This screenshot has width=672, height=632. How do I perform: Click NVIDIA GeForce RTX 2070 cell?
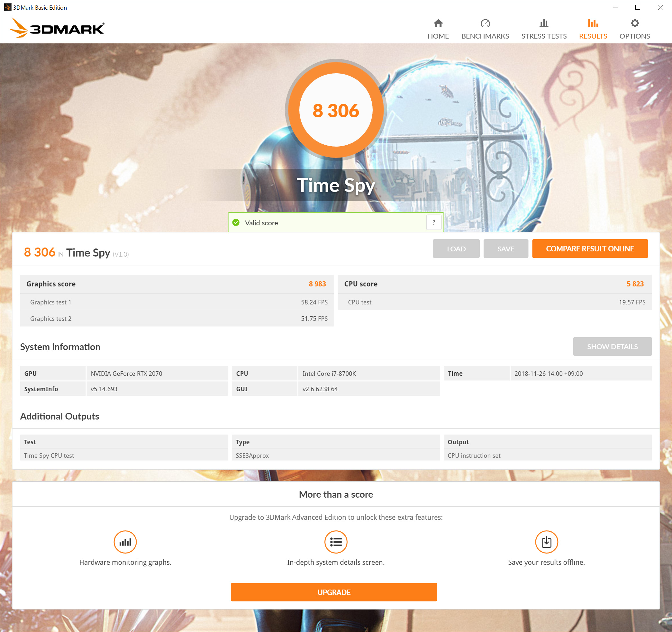[x=157, y=373]
